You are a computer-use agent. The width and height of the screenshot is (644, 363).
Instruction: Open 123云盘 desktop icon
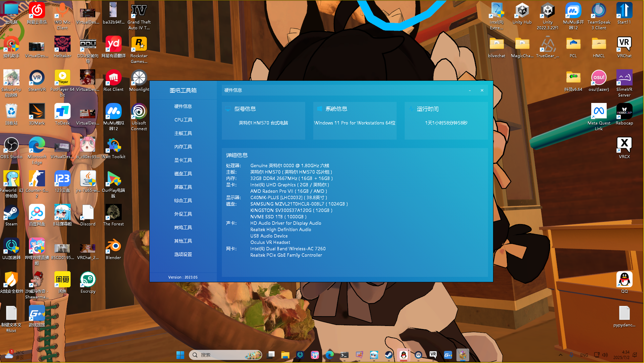[x=62, y=182]
